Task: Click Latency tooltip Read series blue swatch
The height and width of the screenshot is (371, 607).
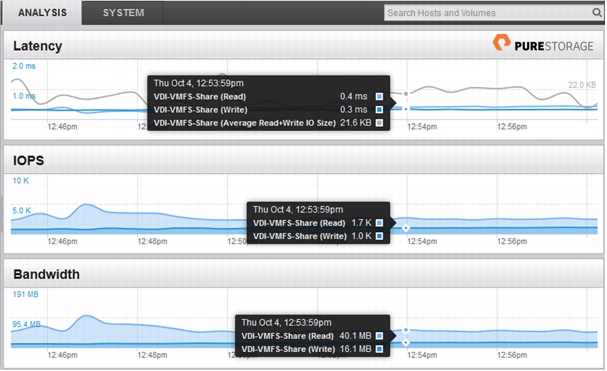Action: 379,96
